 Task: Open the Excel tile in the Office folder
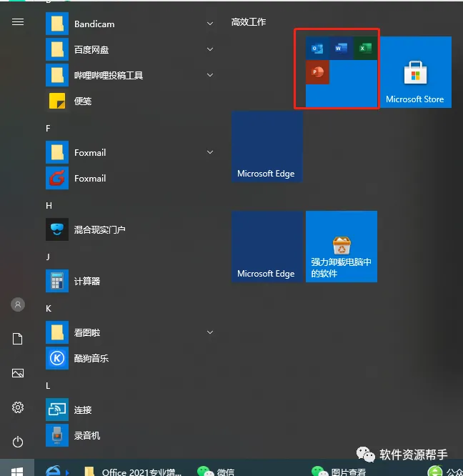365,49
